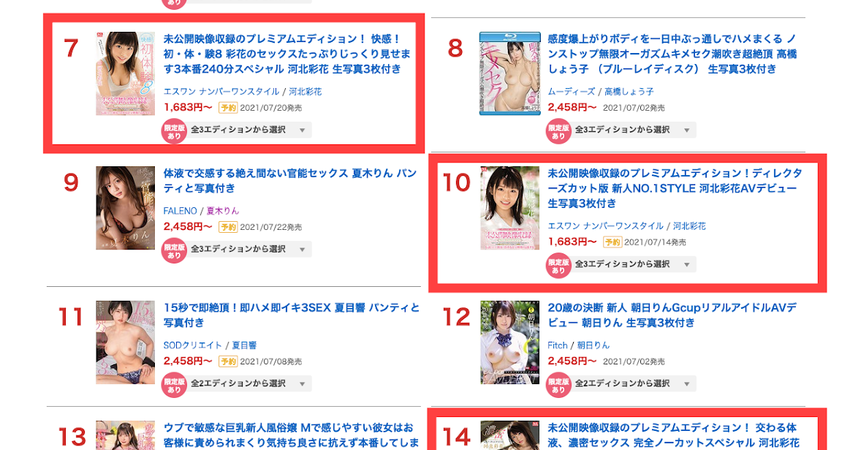Click the rank 12 product title link

click(672, 315)
